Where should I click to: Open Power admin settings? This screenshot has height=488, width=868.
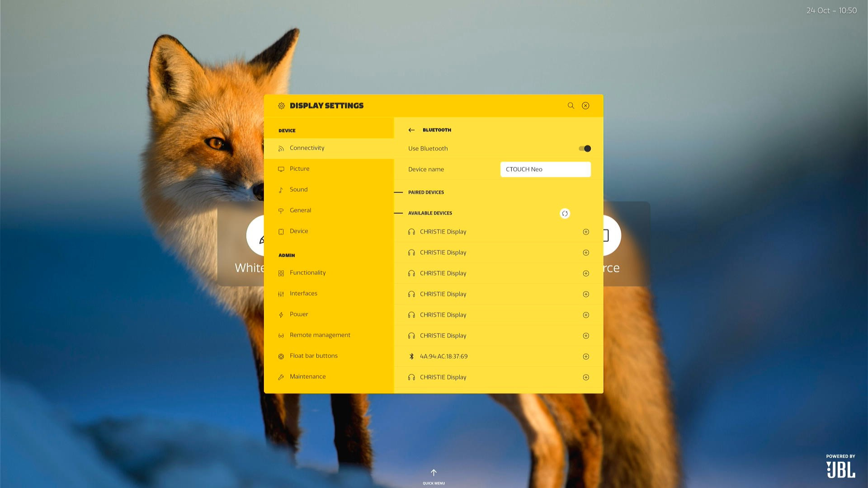tap(329, 314)
